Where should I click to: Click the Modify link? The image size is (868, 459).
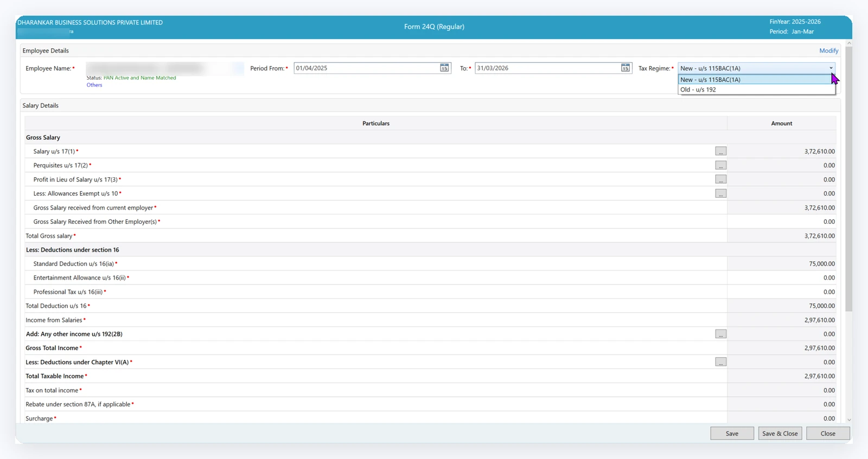[828, 50]
